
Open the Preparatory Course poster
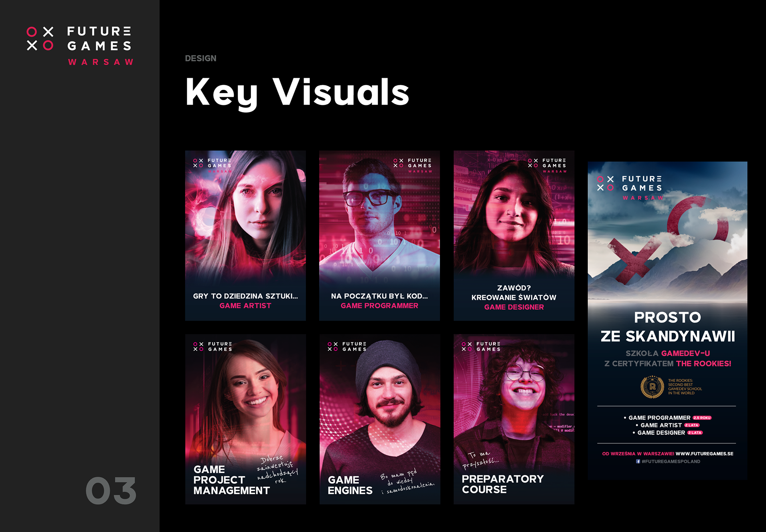[x=514, y=419]
